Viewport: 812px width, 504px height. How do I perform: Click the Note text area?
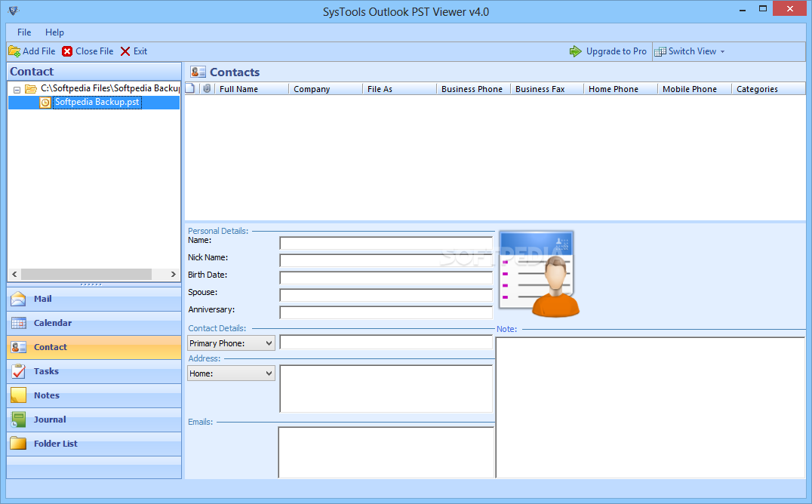pos(651,407)
